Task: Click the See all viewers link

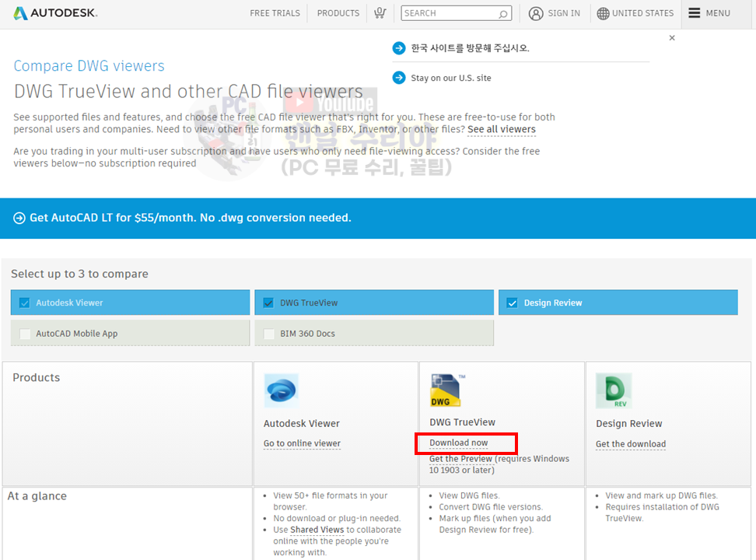Action: (x=502, y=129)
